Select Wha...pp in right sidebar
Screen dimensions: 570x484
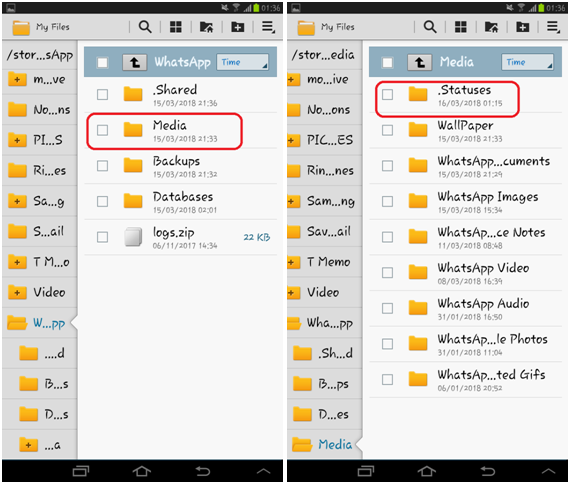324,323
